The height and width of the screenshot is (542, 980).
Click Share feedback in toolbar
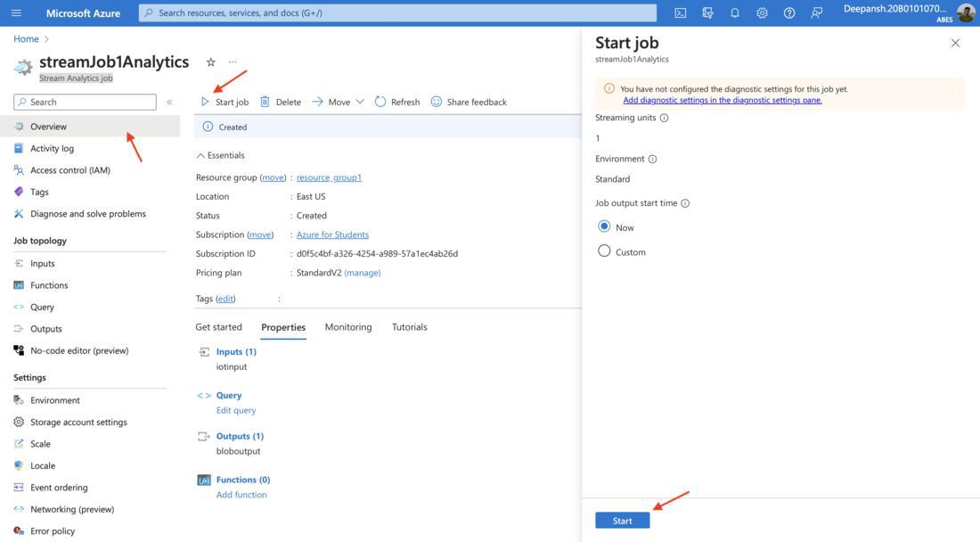469,102
